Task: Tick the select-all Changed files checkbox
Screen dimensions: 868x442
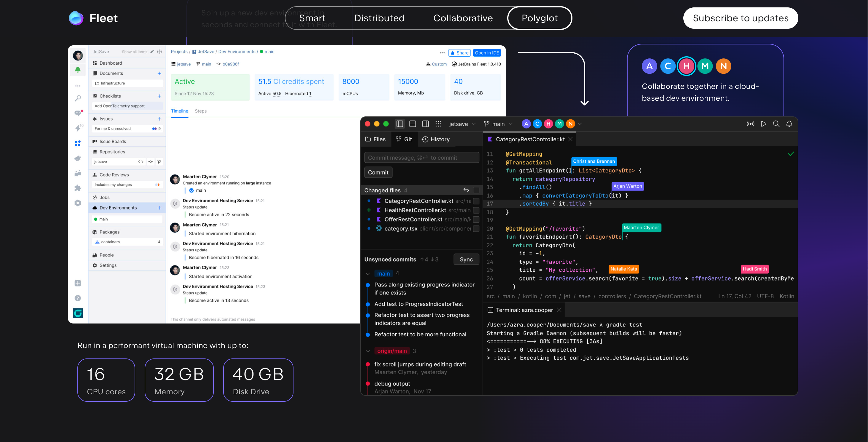Action: pos(476,190)
